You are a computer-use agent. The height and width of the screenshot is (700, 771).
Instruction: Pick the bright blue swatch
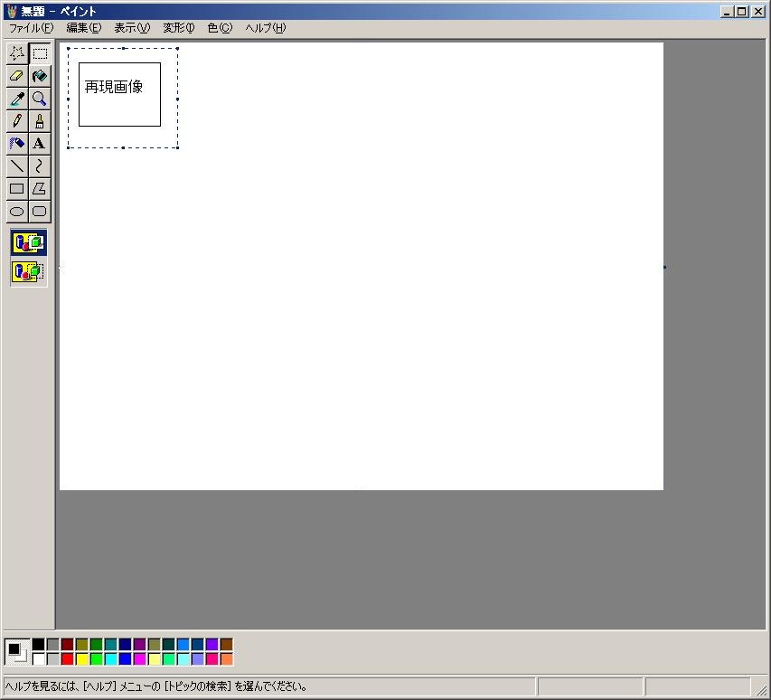coord(126,658)
